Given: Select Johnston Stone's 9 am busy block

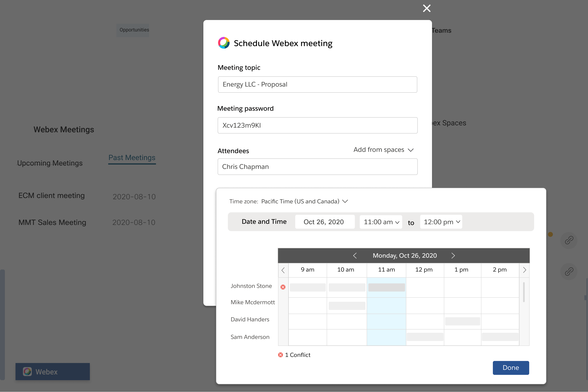Looking at the screenshot, I should 308,287.
